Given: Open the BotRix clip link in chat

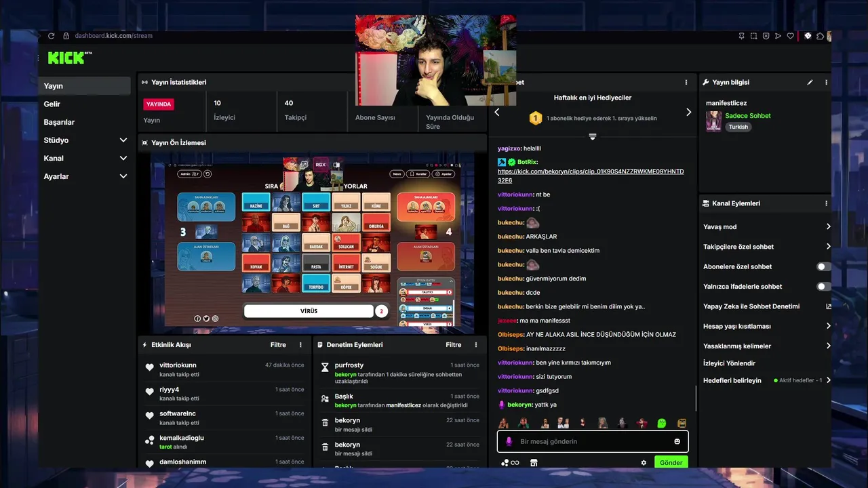Looking at the screenshot, I should pyautogui.click(x=591, y=176).
